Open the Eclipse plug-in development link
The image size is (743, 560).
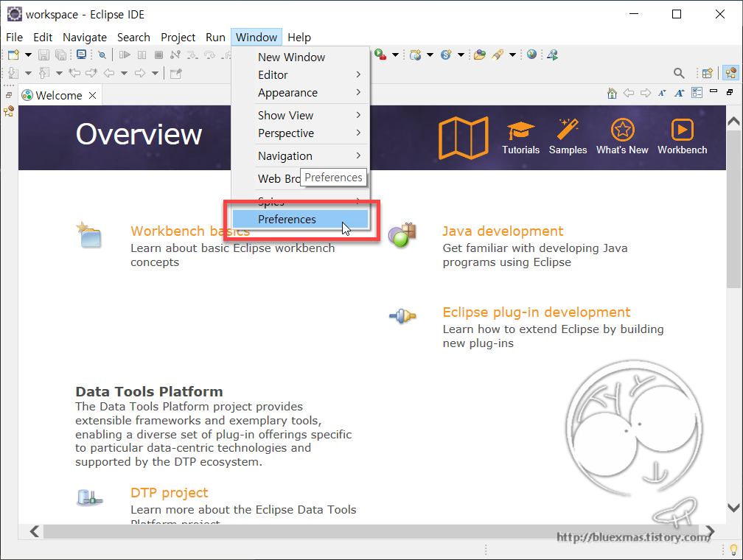tap(536, 312)
